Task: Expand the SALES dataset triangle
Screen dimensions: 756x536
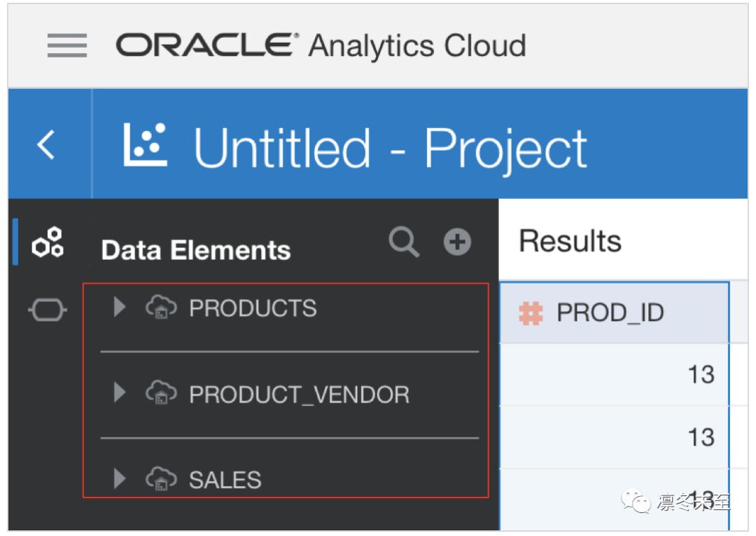Action: tap(119, 478)
